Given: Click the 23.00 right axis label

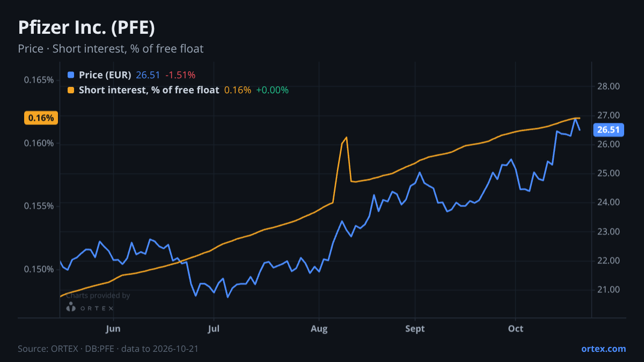Looking at the screenshot, I should [x=609, y=232].
